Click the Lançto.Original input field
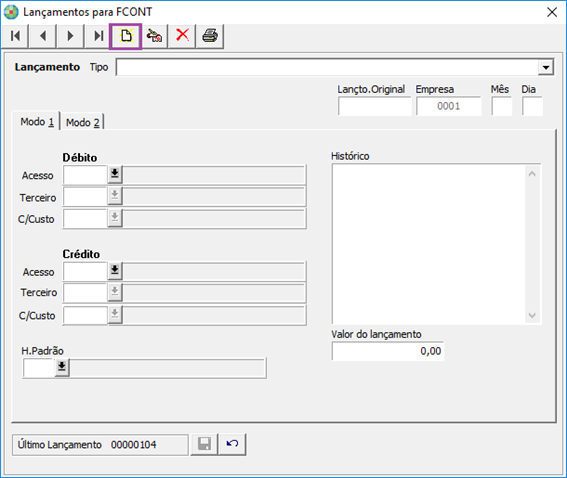This screenshot has height=478, width=567. point(375,106)
